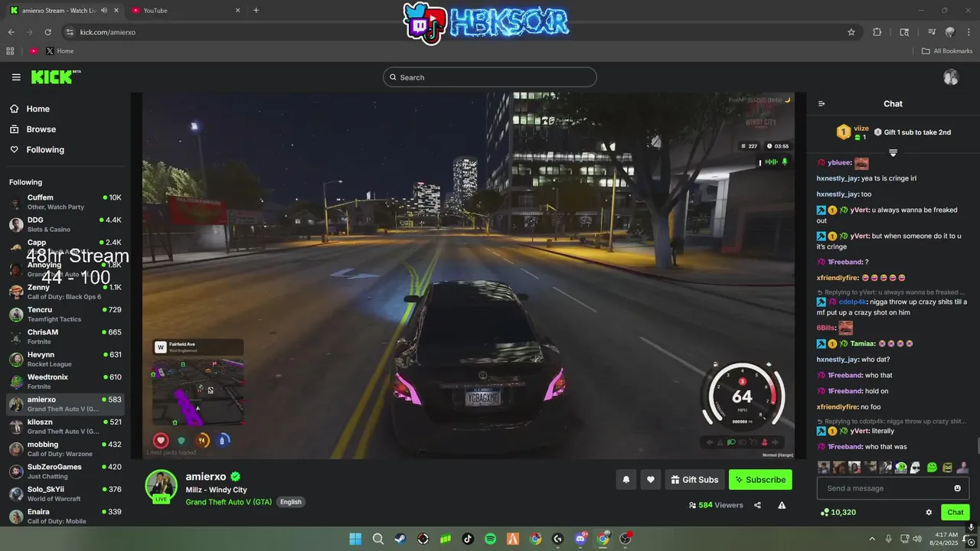Open Hevynn Rocket League channel
Viewport: 980px width, 551px height.
click(x=65, y=359)
